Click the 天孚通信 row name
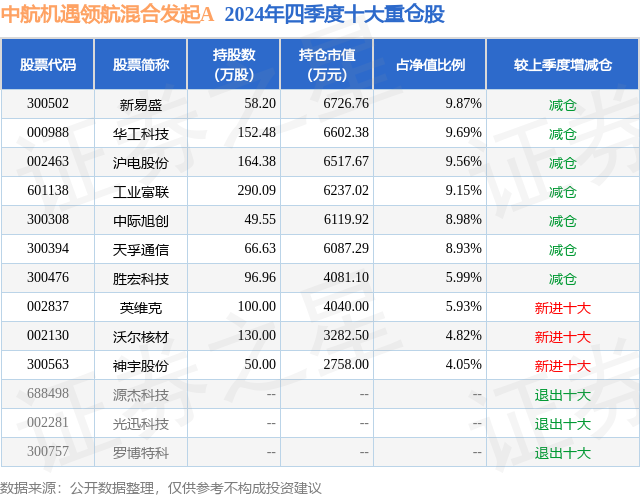This screenshot has width=640, height=497. pos(141,250)
